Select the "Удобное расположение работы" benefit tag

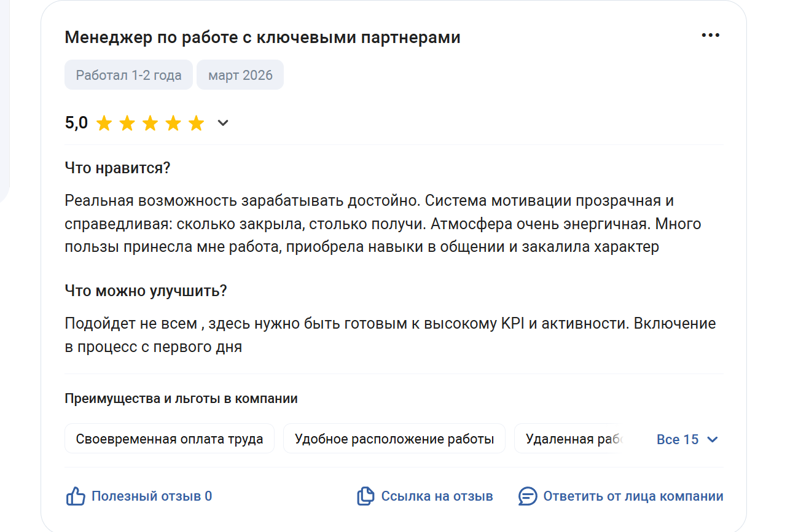(394, 439)
